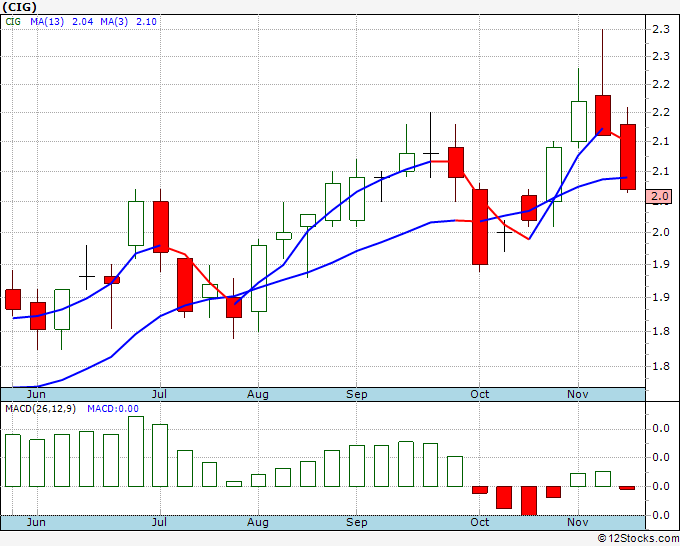Click the red candlestick on the Jul gridline
This screenshot has height=546, width=680.
click(161, 227)
